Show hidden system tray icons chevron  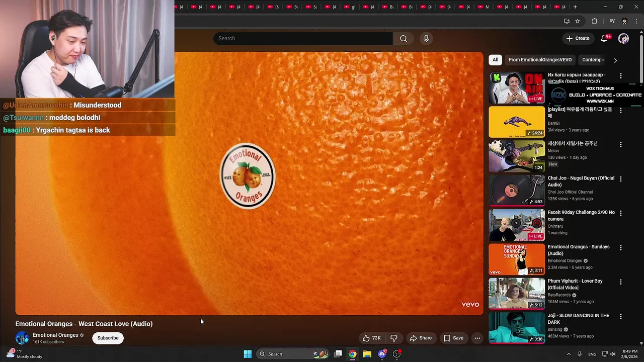[x=569, y=354]
